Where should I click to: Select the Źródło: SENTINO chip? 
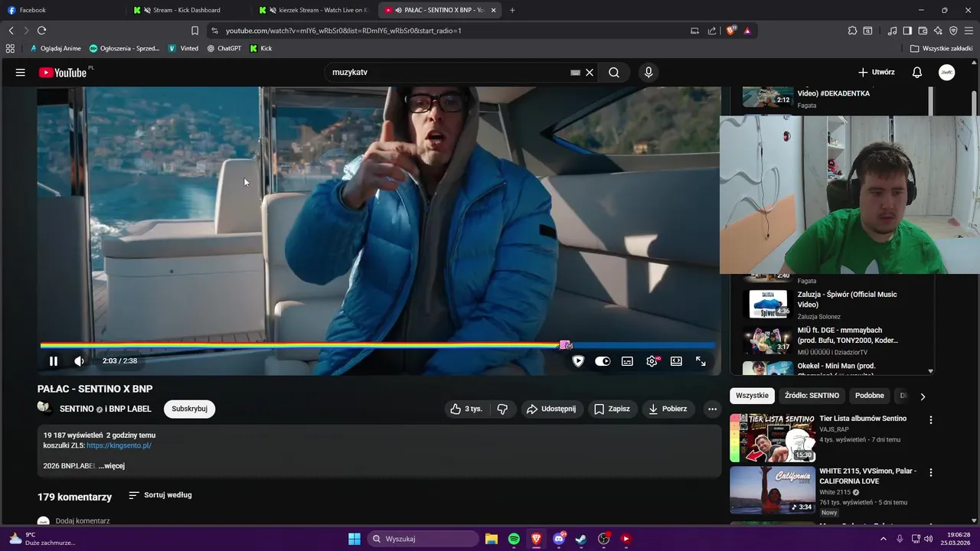pyautogui.click(x=812, y=396)
